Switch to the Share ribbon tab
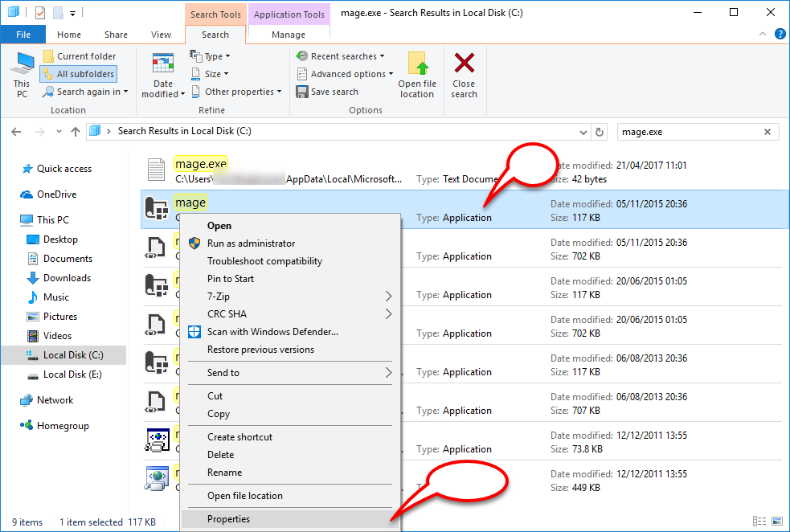The width and height of the screenshot is (790, 532). click(116, 35)
